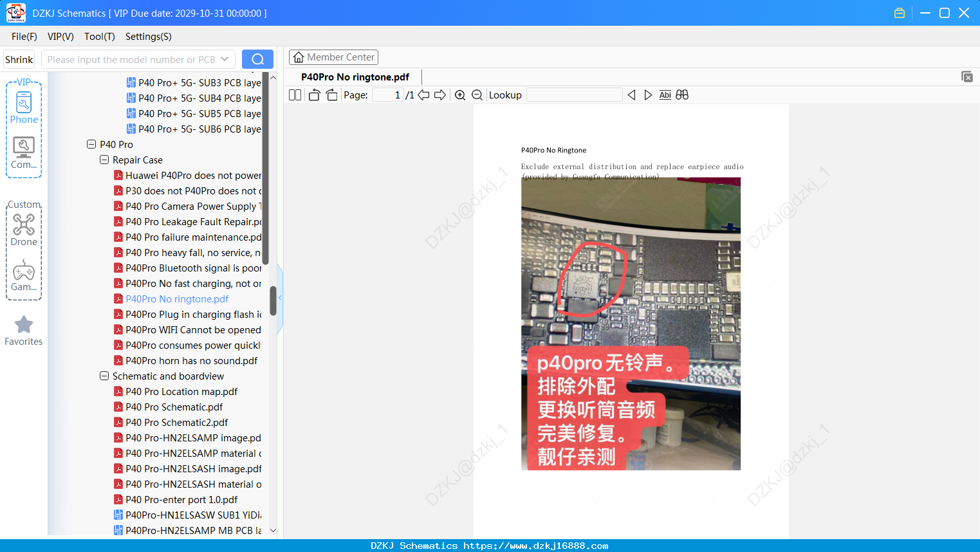Screen dimensions: 980x552
Task: Collapse the left panel splitter handle
Action: pyautogui.click(x=280, y=298)
